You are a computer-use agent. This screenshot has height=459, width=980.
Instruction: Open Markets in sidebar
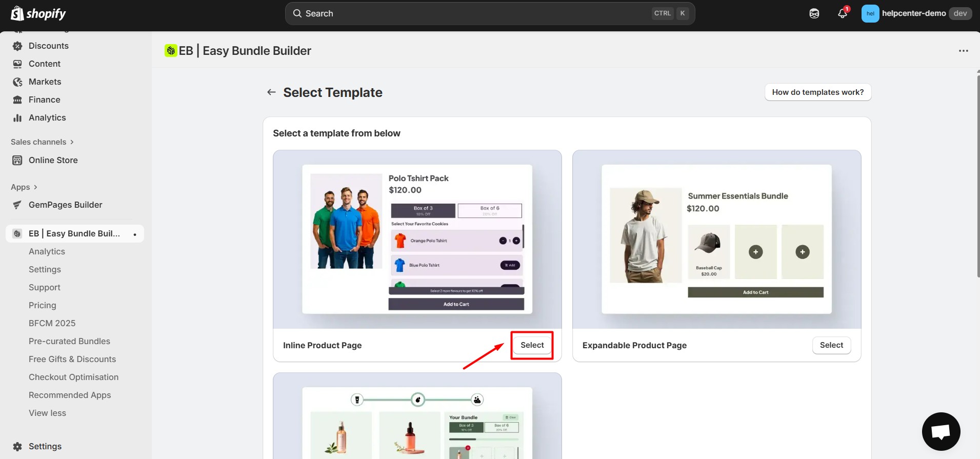point(45,82)
